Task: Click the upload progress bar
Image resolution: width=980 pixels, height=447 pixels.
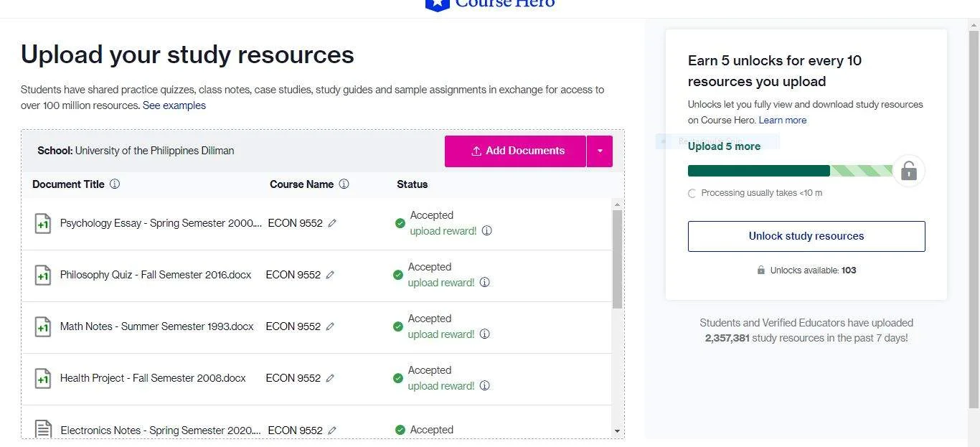Action: coord(791,171)
